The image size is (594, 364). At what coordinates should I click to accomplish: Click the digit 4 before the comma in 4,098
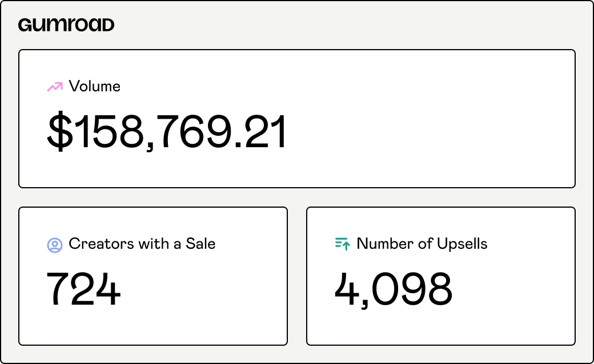point(347,288)
